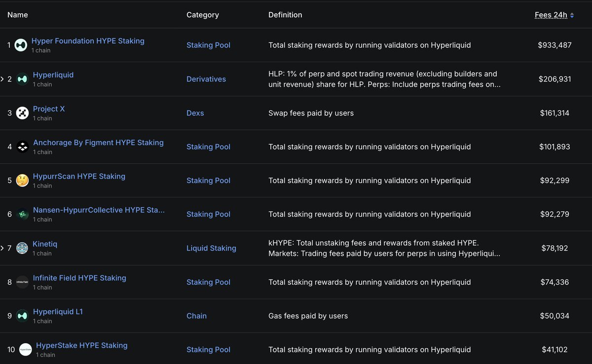Image resolution: width=592 pixels, height=364 pixels.
Task: Click the Staking Pool category in row 1
Action: point(208,45)
